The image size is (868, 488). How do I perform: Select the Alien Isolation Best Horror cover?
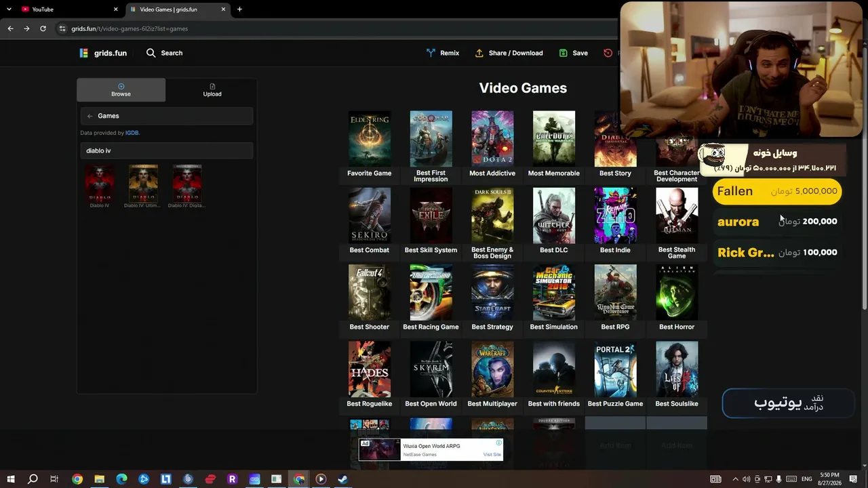[677, 292]
